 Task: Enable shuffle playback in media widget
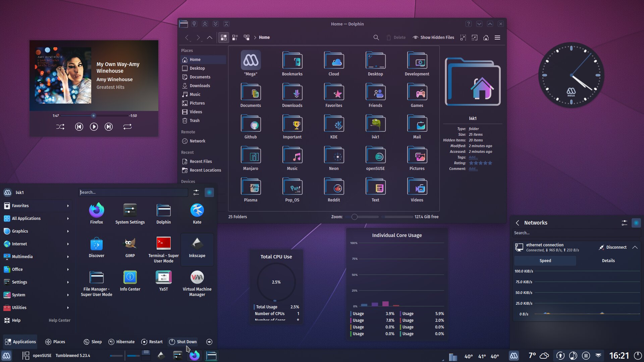pos(60,127)
